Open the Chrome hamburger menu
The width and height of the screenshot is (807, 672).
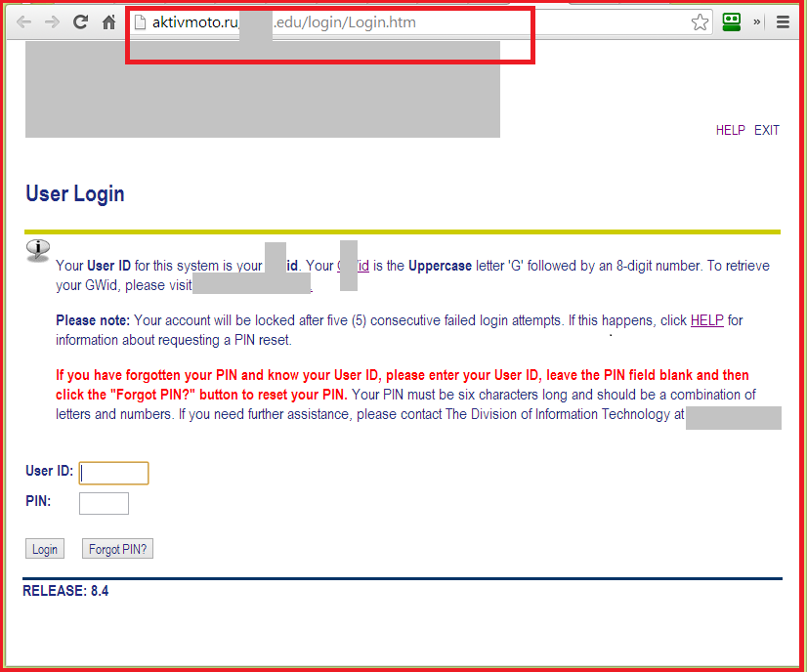(x=783, y=21)
